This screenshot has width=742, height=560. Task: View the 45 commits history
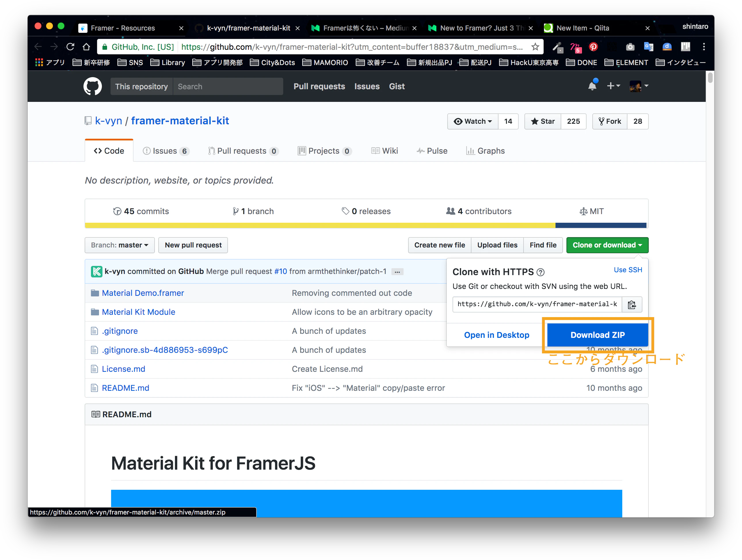coord(141,211)
